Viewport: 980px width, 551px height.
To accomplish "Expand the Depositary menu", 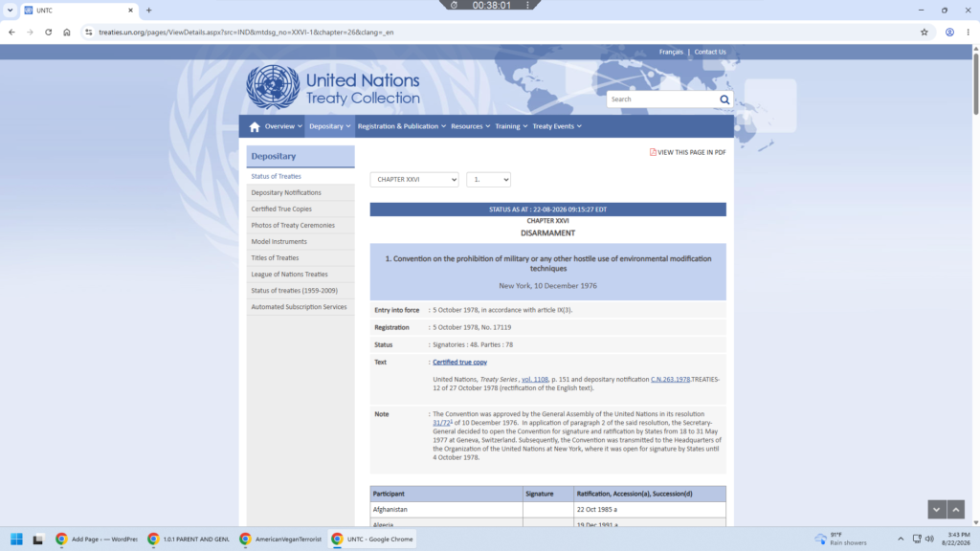I will tap(329, 126).
